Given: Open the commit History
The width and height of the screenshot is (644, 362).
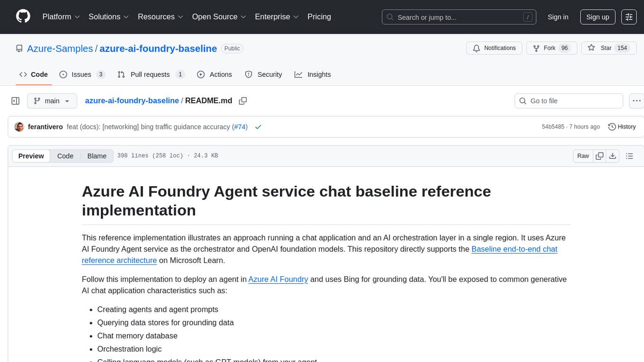Looking at the screenshot, I should pos(622,127).
